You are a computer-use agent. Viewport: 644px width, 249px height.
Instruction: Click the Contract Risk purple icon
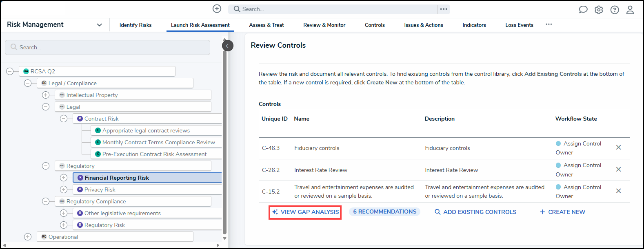pos(80,119)
